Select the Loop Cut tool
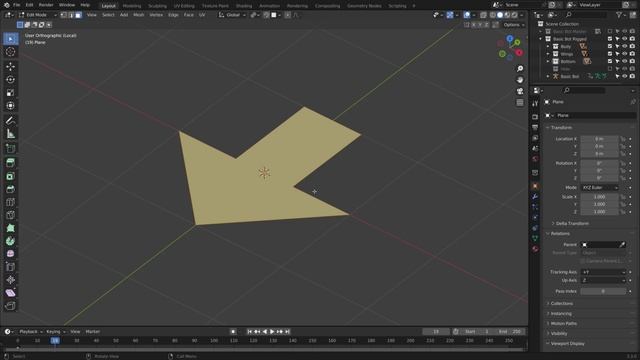The width and height of the screenshot is (640, 360). pos(11,202)
